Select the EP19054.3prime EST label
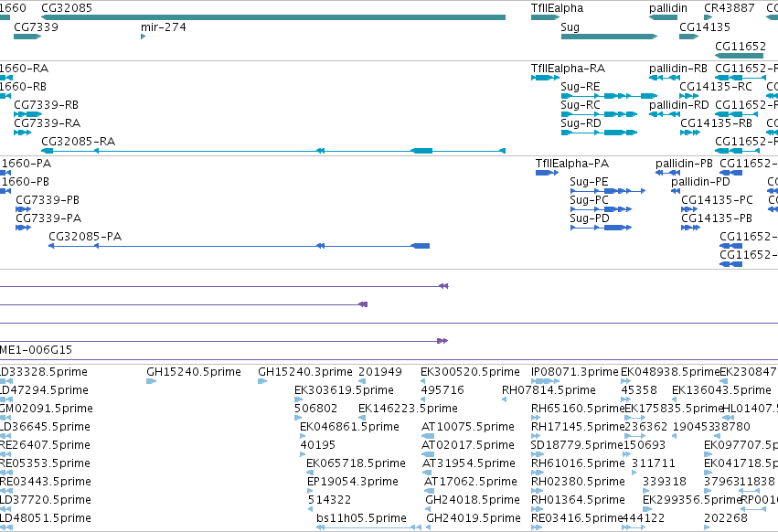The image size is (778, 532). (x=353, y=482)
